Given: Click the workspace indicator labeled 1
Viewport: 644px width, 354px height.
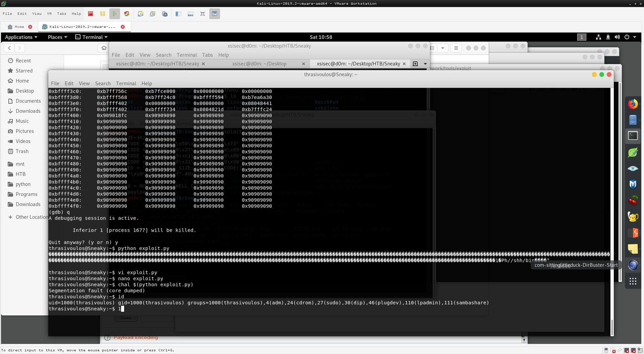Looking at the screenshot, I should pos(582,37).
